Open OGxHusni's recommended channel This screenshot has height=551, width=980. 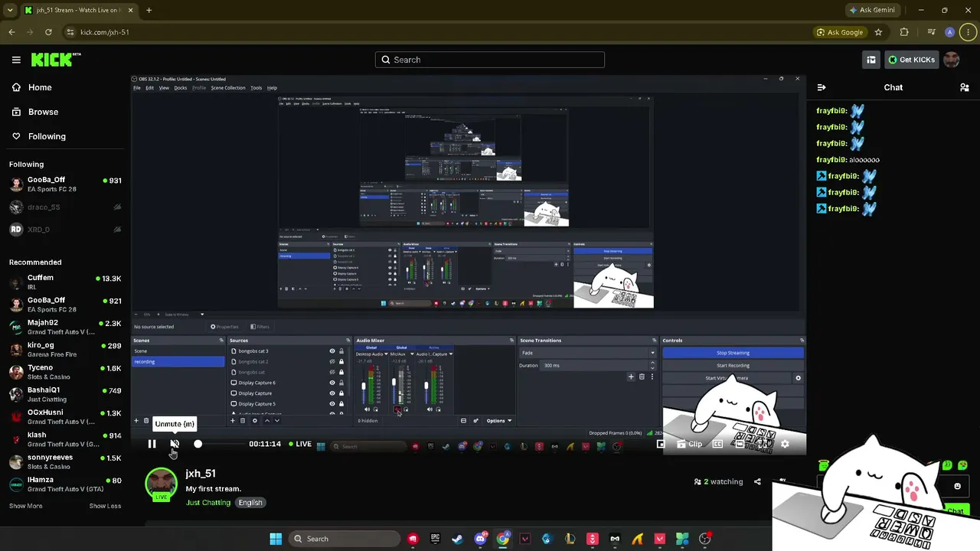[64, 416]
